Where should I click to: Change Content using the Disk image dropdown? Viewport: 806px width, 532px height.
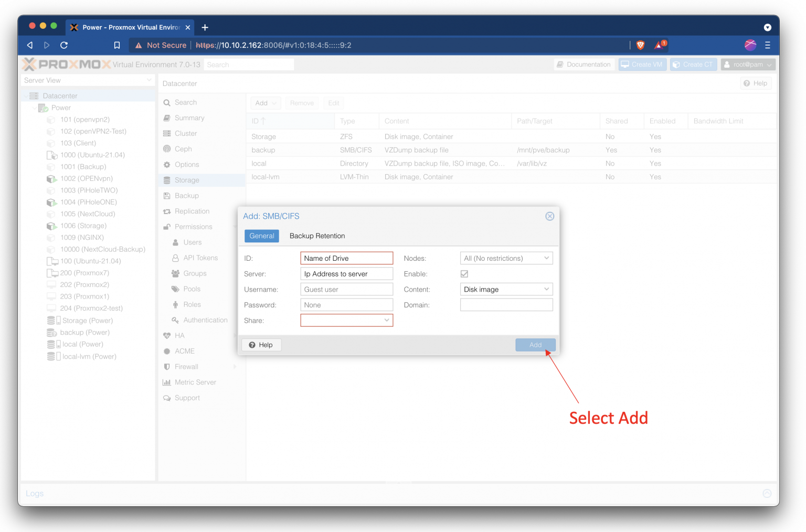pos(506,289)
